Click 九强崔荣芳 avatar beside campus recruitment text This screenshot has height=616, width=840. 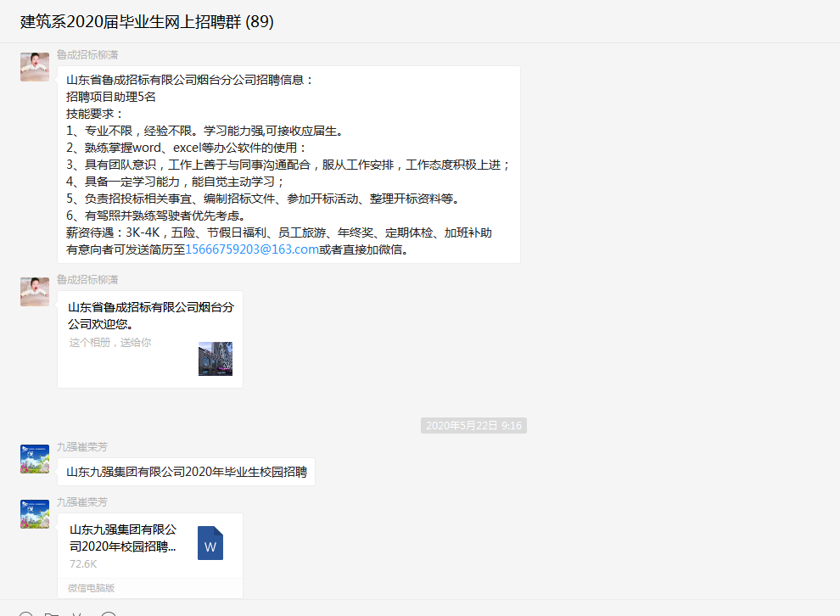point(35,459)
